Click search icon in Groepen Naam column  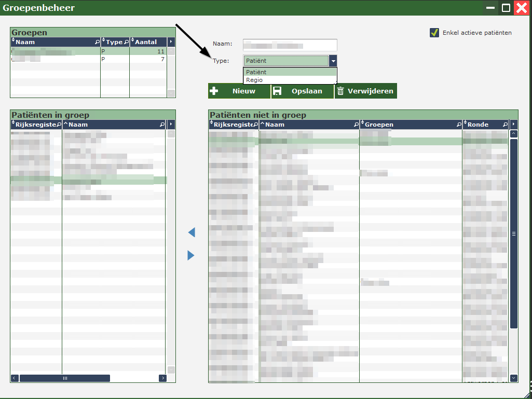[x=97, y=42]
